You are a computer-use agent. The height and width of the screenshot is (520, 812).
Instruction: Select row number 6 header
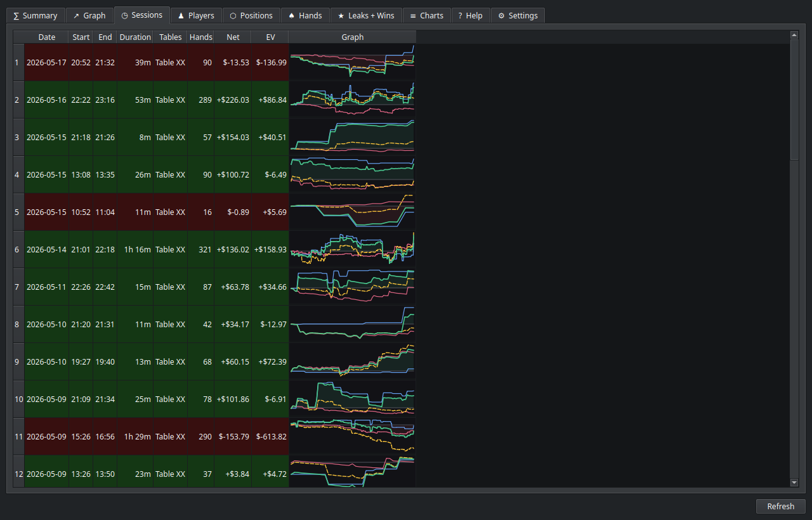(x=19, y=249)
